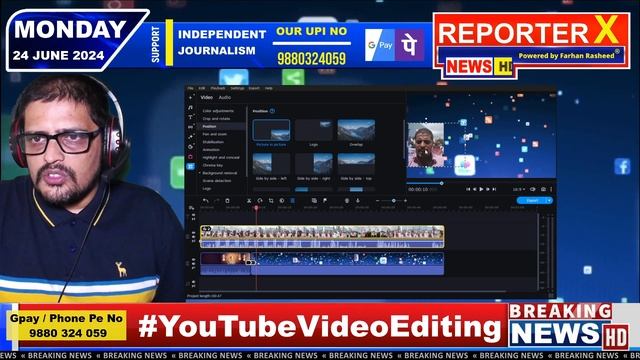Screen dimensions: 640x360
Task: Click the info icon beside Position heading
Action: coord(272,111)
